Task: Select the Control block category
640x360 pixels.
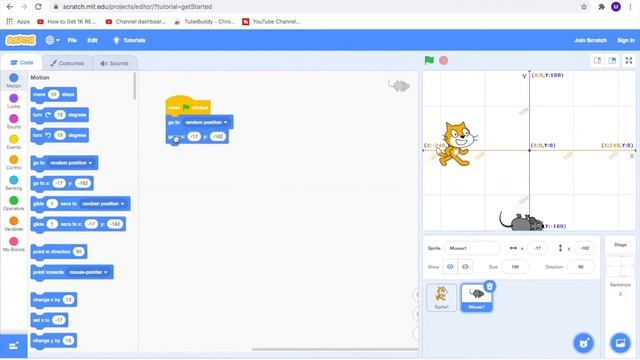Action: 13,162
